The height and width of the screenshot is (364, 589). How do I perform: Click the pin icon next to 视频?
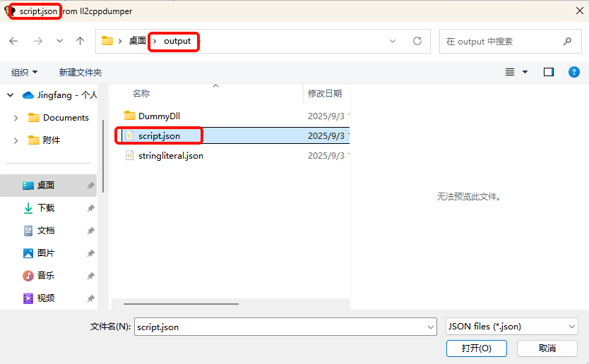[90, 298]
